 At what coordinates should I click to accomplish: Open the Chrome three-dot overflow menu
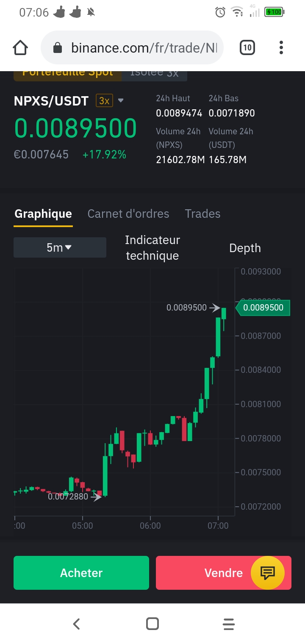pos(281,47)
